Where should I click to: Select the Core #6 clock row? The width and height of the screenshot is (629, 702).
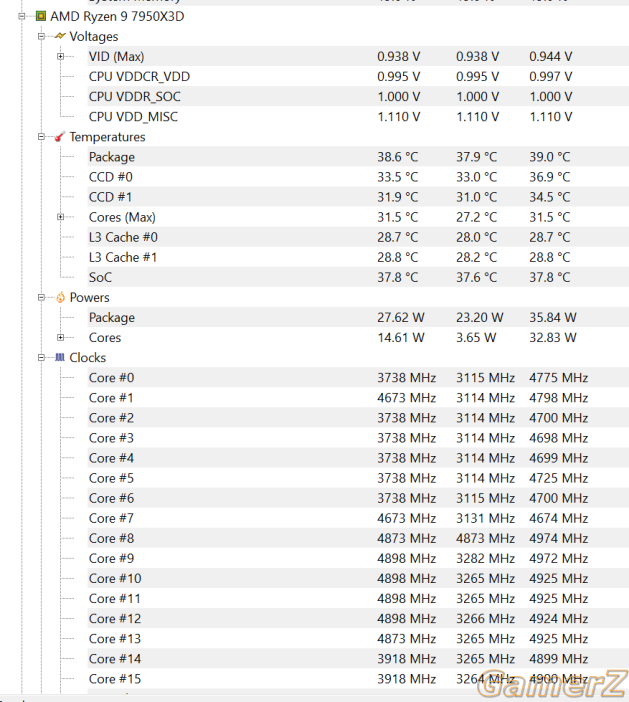[358, 498]
